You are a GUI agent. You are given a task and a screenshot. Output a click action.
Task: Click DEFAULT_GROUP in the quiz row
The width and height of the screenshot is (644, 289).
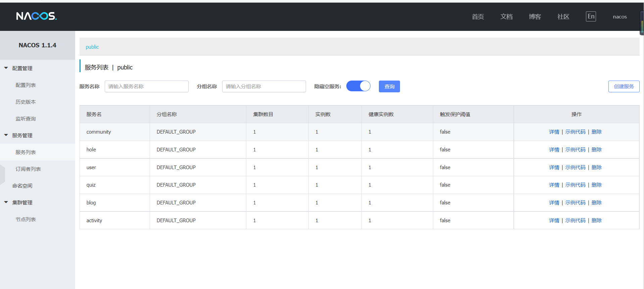pyautogui.click(x=176, y=185)
